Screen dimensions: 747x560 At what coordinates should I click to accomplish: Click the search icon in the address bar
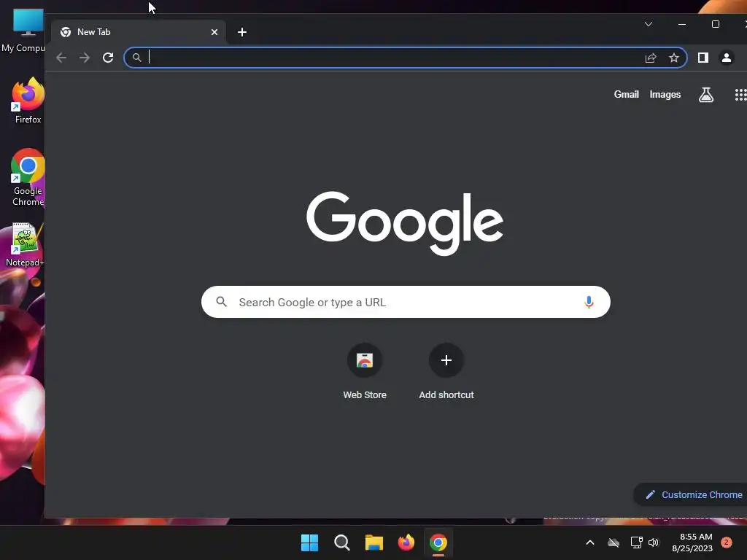[x=136, y=58]
